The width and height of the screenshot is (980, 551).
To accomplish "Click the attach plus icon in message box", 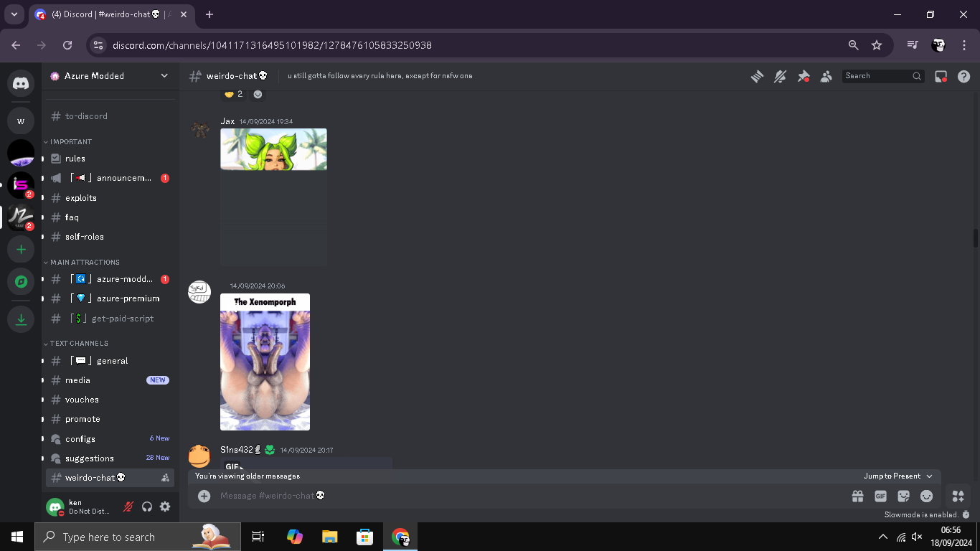I will click(204, 496).
